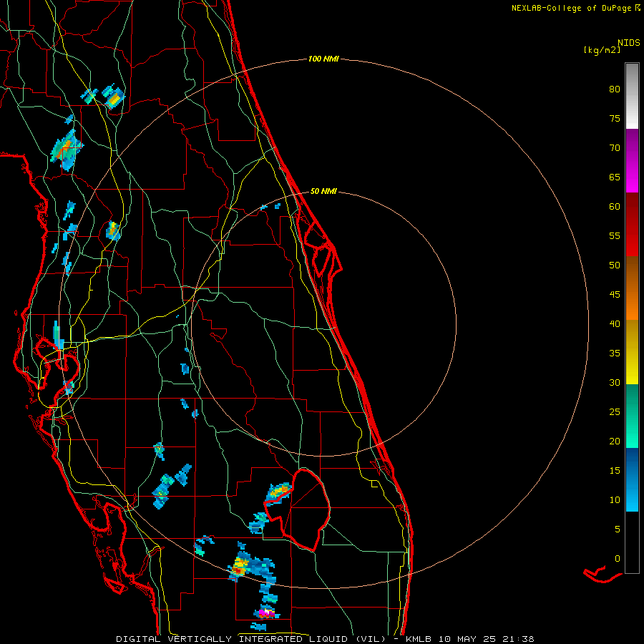The image size is (644, 644).
Task: Click the KMLB station identifier
Action: tap(419, 639)
